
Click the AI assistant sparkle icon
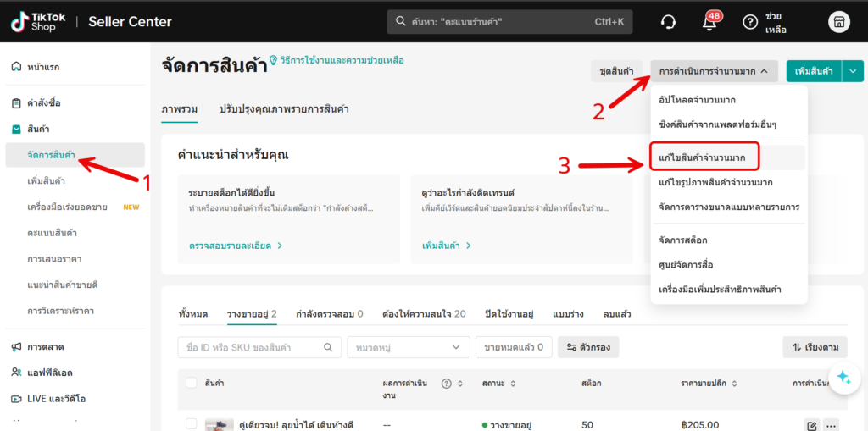(843, 378)
